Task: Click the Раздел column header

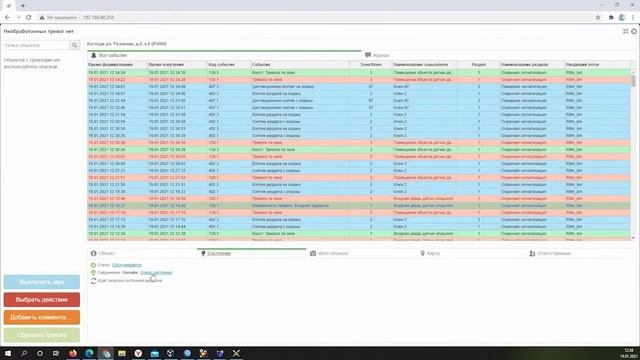Action: tap(479, 64)
